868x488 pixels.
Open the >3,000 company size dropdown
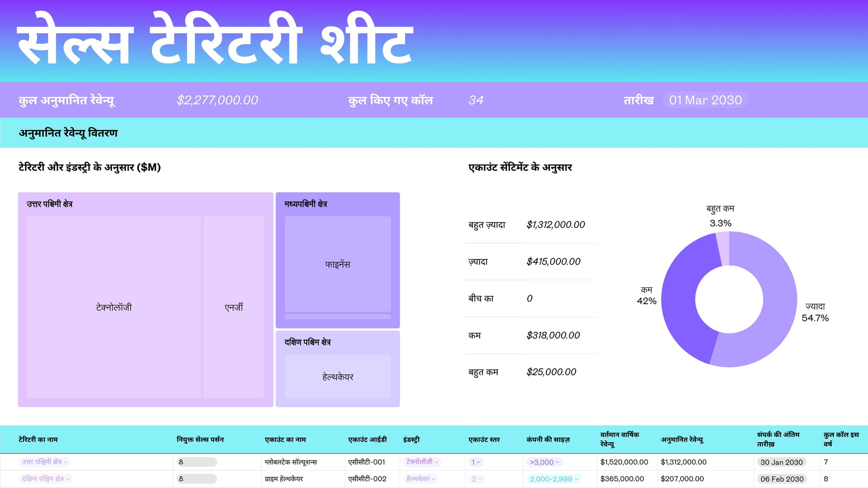[545, 462]
